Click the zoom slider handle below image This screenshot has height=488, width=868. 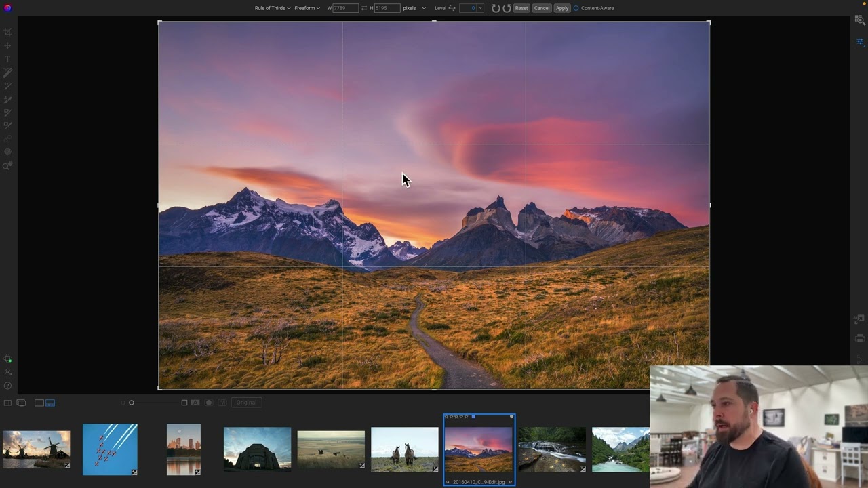[132, 403]
